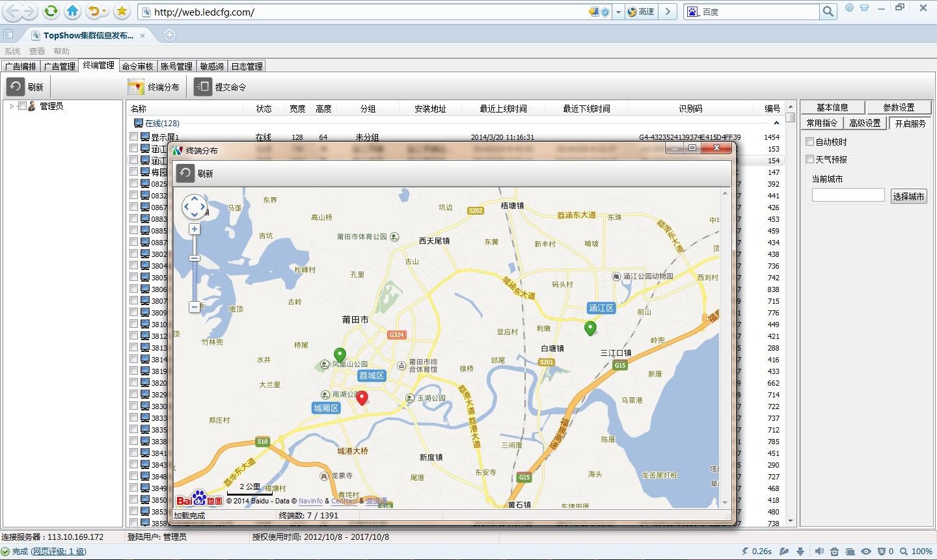
Task: Enable 天气预报 checkbox
Action: pos(810,159)
